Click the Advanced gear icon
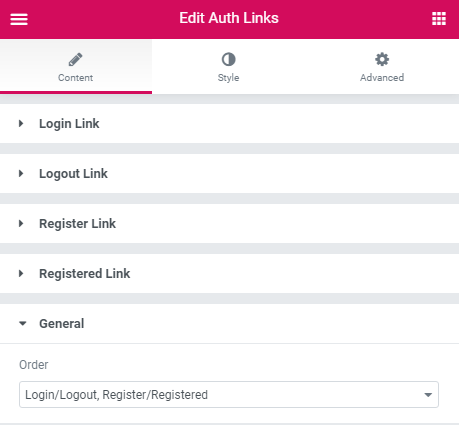The height and width of the screenshot is (425, 459). (x=382, y=60)
